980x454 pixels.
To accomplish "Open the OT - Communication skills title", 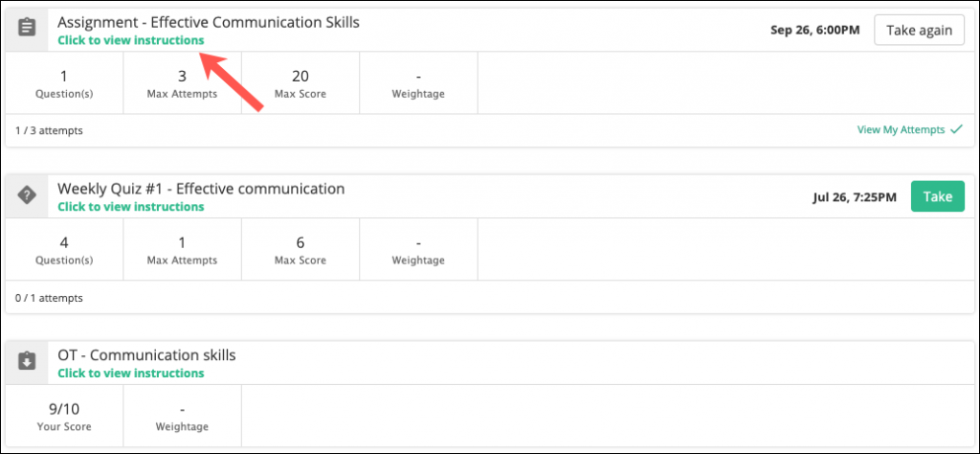I will 146,355.
